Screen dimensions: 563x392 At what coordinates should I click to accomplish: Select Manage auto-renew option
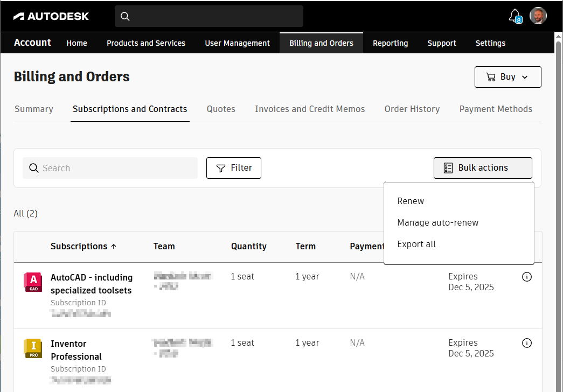coord(437,222)
